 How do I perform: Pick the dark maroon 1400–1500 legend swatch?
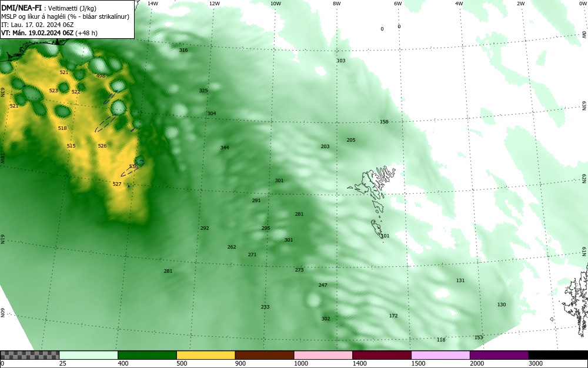click(382, 355)
